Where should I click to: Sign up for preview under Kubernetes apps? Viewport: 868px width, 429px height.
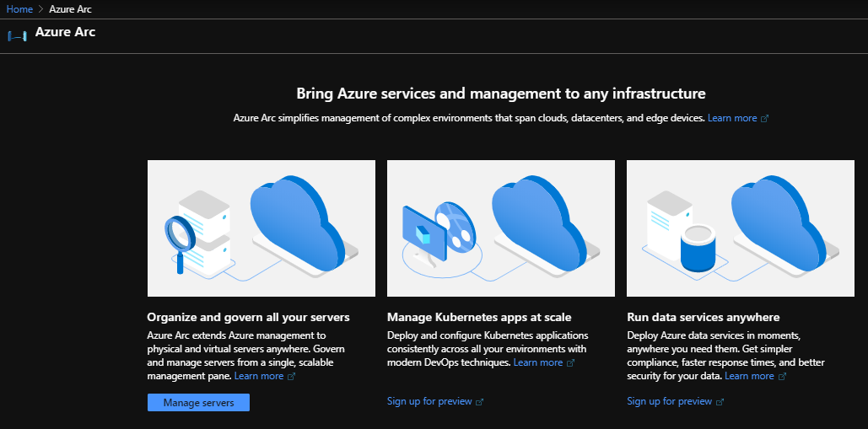(429, 401)
